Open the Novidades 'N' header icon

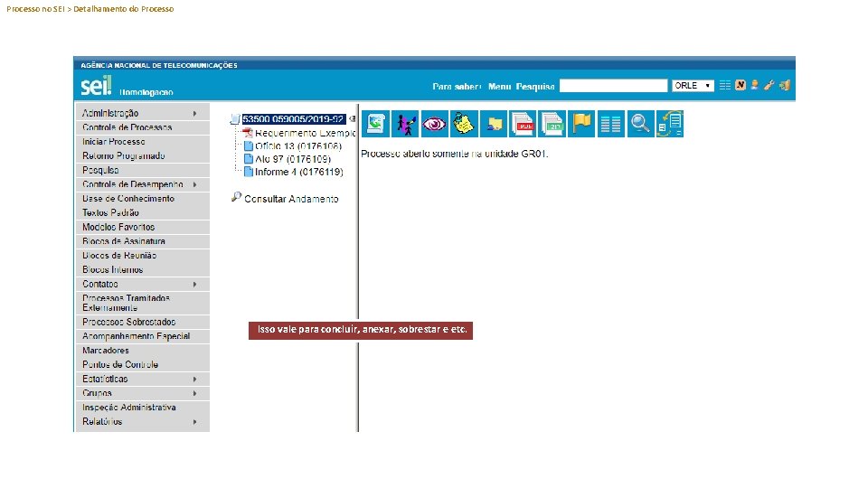[x=741, y=85]
